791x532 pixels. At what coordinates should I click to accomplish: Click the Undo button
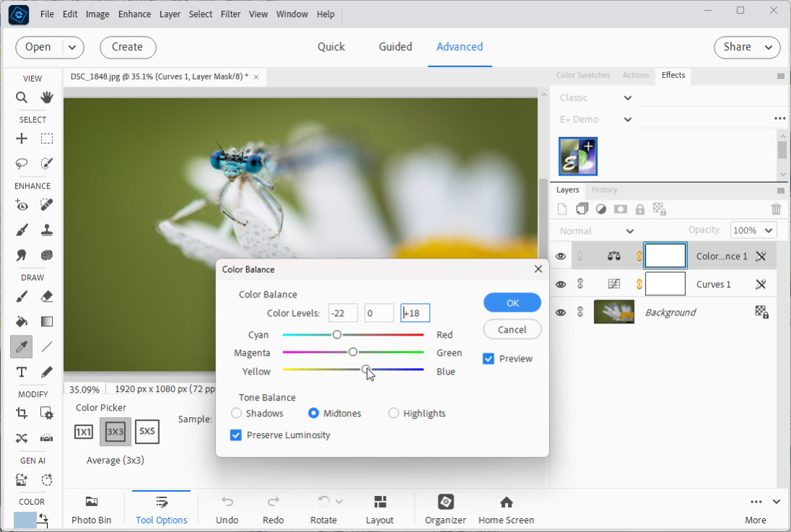227,510
